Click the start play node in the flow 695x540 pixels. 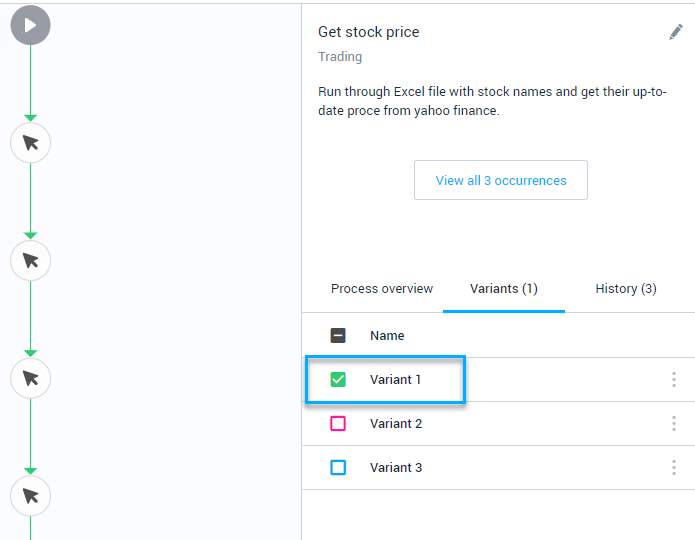(30, 25)
